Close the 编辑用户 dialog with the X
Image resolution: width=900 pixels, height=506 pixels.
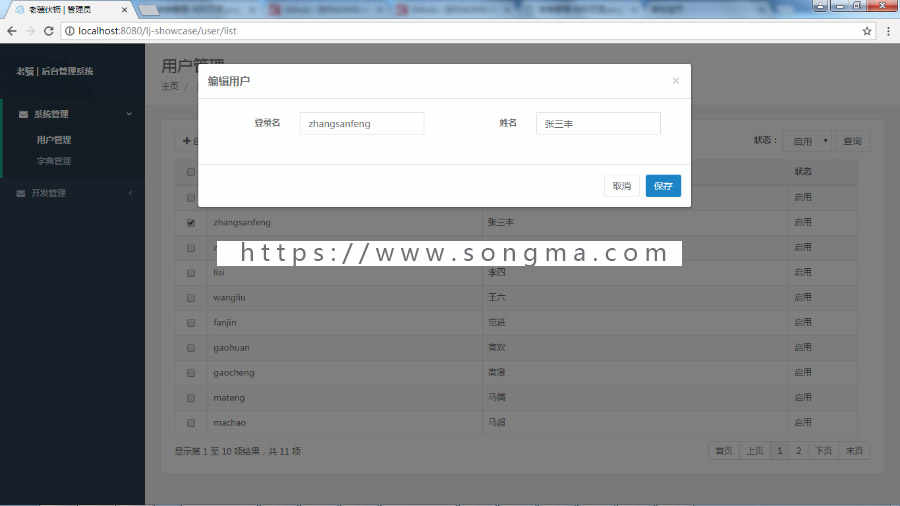tap(676, 81)
